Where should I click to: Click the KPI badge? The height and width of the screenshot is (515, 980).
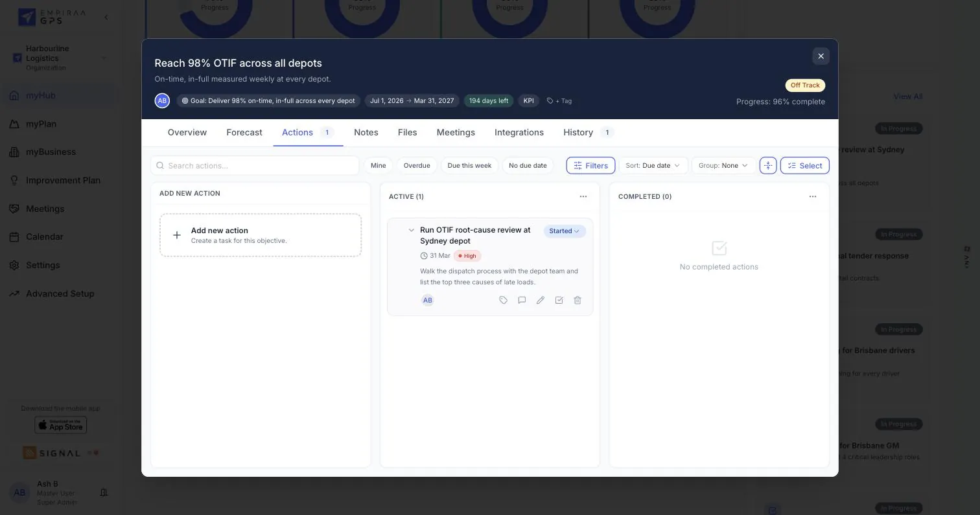point(529,101)
